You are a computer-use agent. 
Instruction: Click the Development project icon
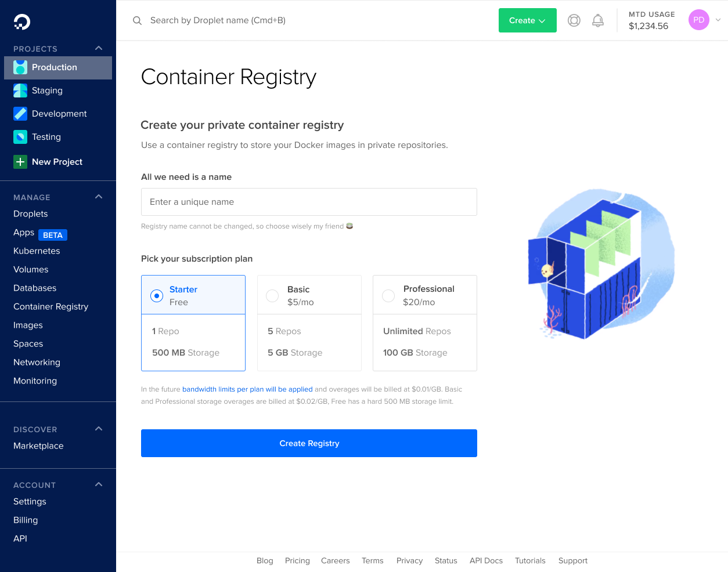point(20,114)
